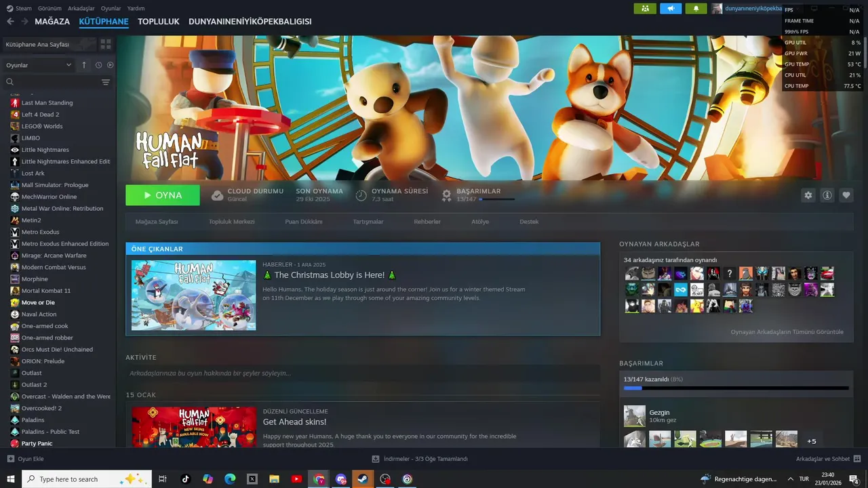This screenshot has width=868, height=488.
Task: Open Get Ahead skins news thumbnail
Action: tap(194, 427)
